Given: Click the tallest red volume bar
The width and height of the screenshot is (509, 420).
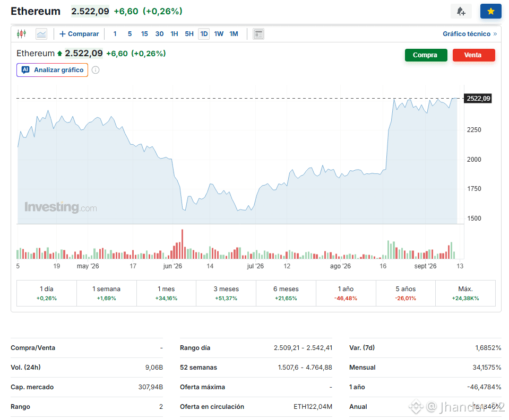Looking at the screenshot, I should tap(183, 244).
